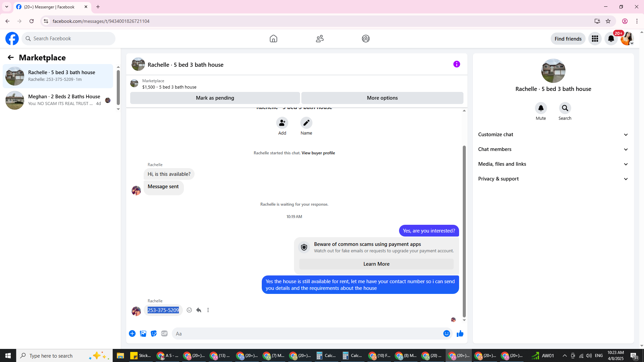React to the 253-375-5209 message
The width and height of the screenshot is (644, 362).
(189, 310)
